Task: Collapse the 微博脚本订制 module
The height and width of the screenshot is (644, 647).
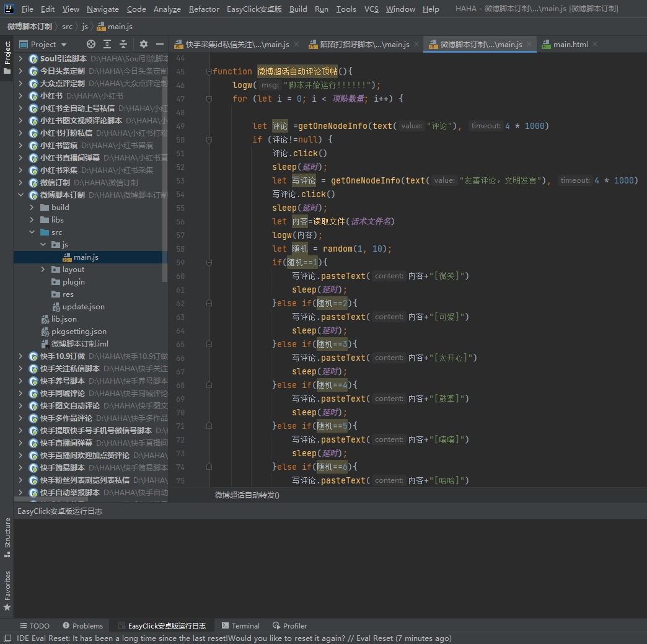Action: (x=20, y=195)
